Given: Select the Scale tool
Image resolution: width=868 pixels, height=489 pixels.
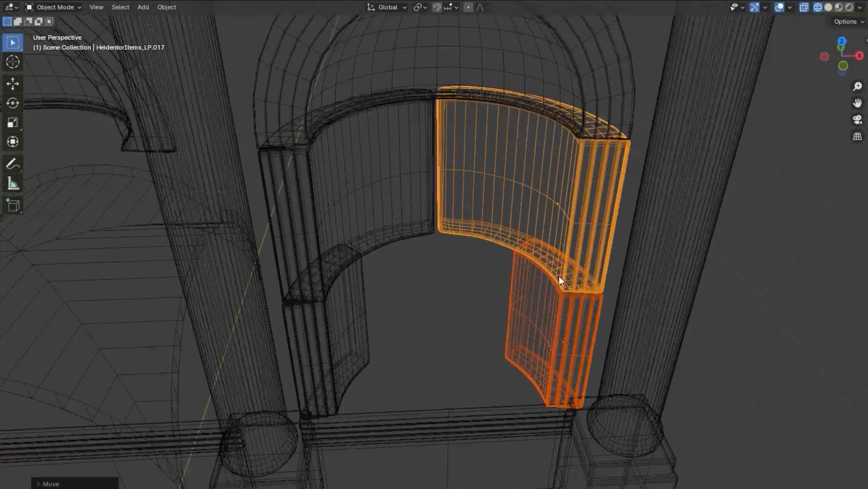Looking at the screenshot, I should (x=12, y=123).
